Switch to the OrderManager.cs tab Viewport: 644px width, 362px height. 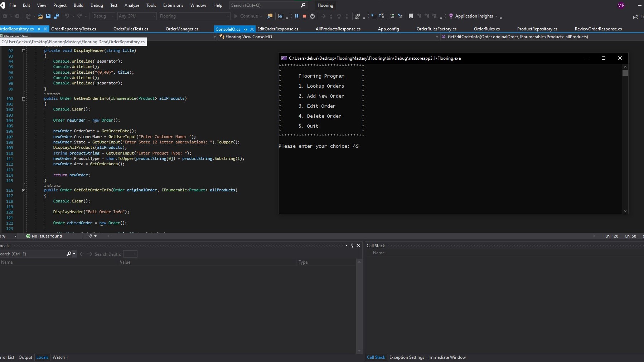coord(182,29)
